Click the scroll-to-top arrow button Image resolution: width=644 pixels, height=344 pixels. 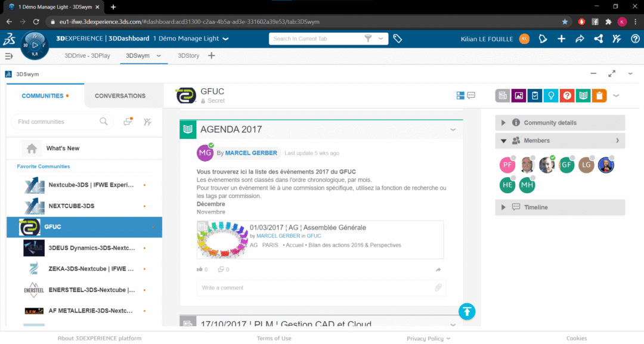(x=467, y=311)
